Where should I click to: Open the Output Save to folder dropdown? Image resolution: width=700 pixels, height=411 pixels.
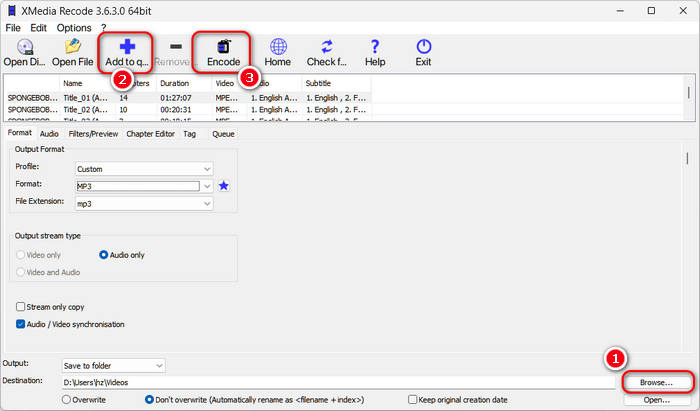[113, 366]
